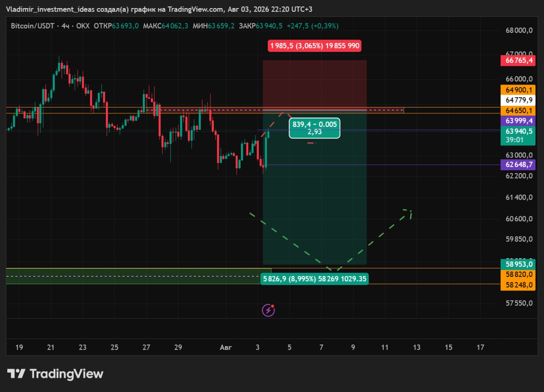Click the 17 date label on time axis
Screen dimensions: 544x392
click(480, 347)
